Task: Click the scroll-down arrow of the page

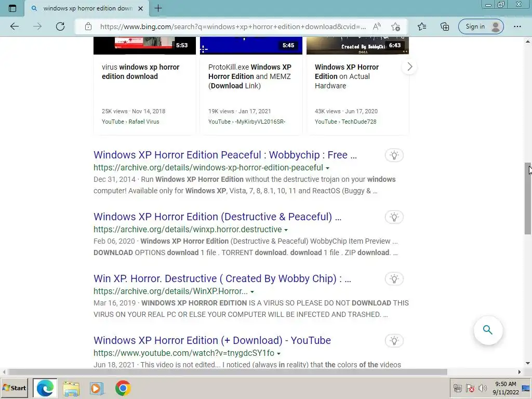Action: pos(528,363)
